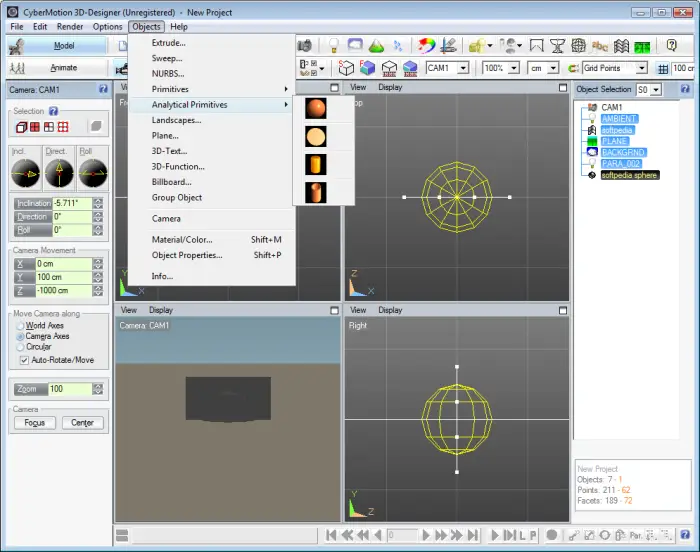The image size is (700, 552).
Task: Choose the Circular camera movement option
Action: (20, 348)
